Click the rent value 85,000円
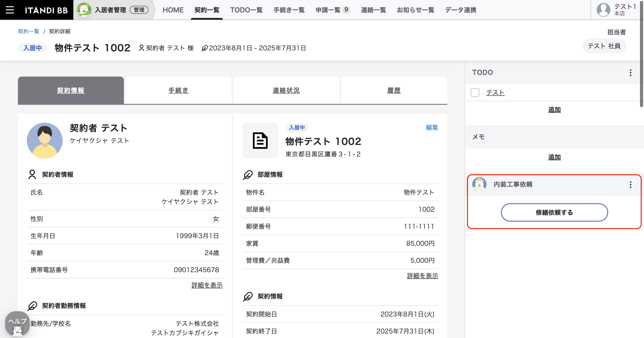 420,243
